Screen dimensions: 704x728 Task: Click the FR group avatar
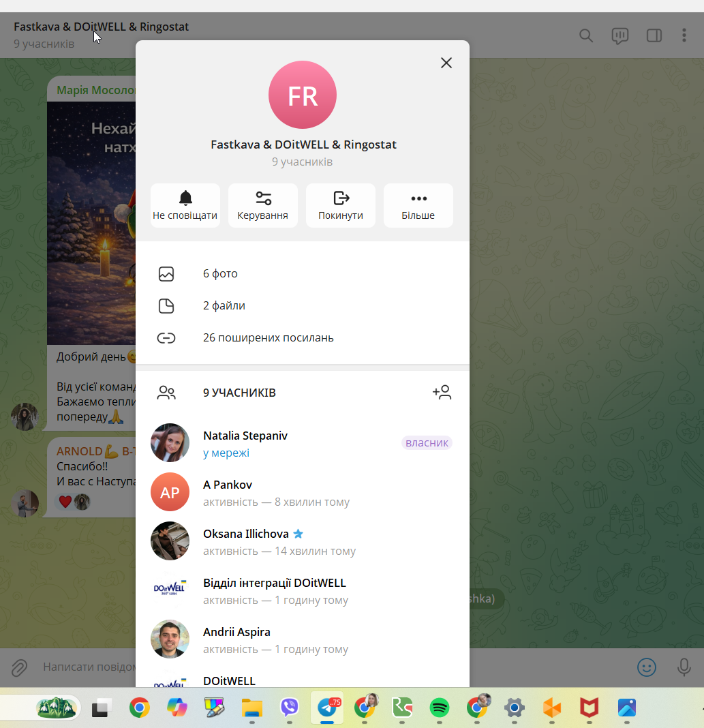click(303, 95)
